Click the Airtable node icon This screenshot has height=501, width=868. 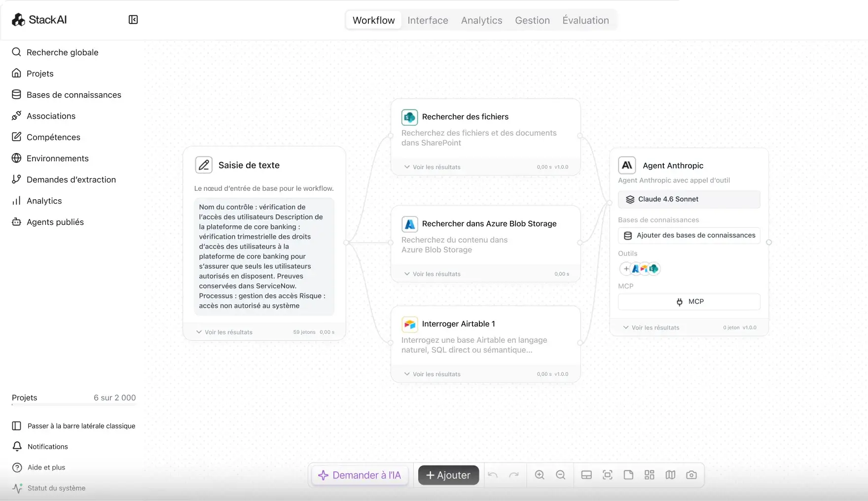(409, 324)
